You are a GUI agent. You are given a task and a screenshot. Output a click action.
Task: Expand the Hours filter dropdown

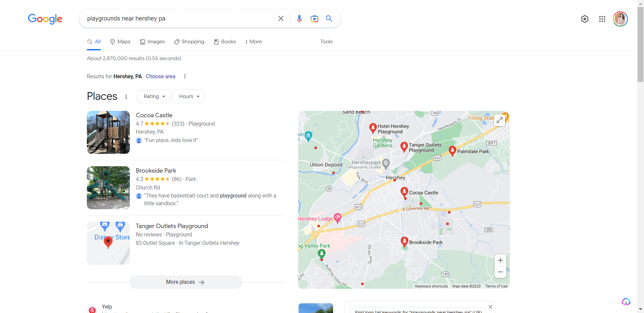pyautogui.click(x=189, y=96)
